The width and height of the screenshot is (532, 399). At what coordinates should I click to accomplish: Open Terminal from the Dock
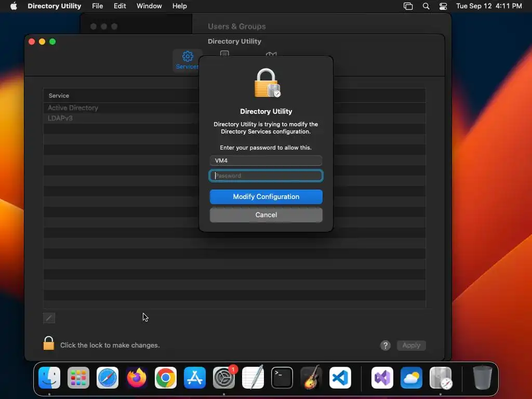[282, 378]
